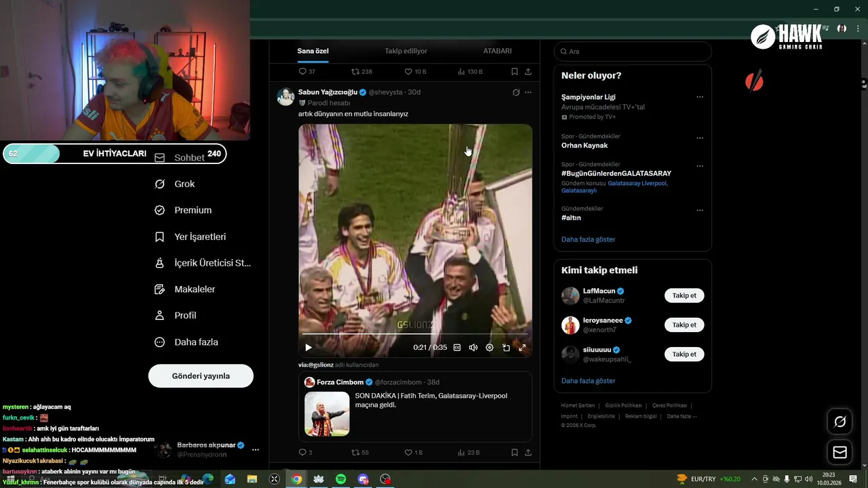Viewport: 868px width, 488px height.
Task: Play the video
Action: [309, 348]
